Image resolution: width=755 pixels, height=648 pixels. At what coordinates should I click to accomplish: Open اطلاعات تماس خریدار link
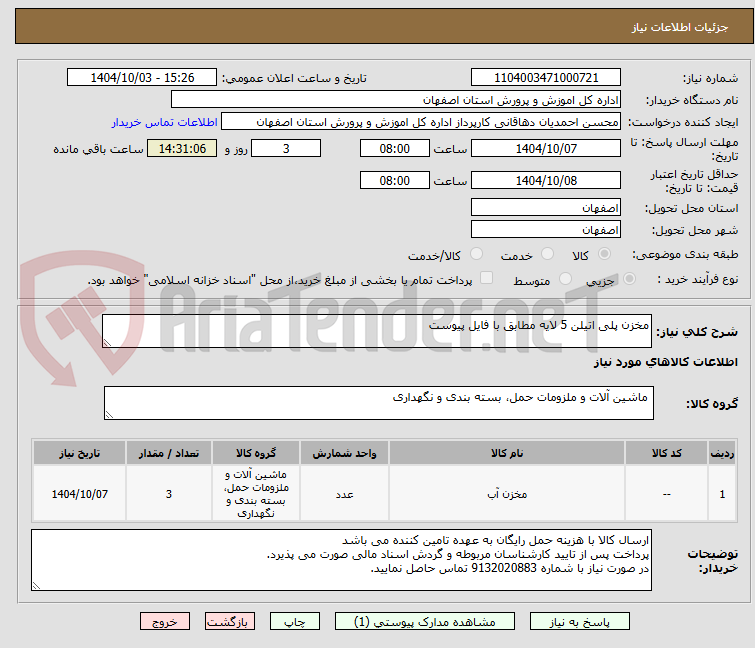click(165, 122)
